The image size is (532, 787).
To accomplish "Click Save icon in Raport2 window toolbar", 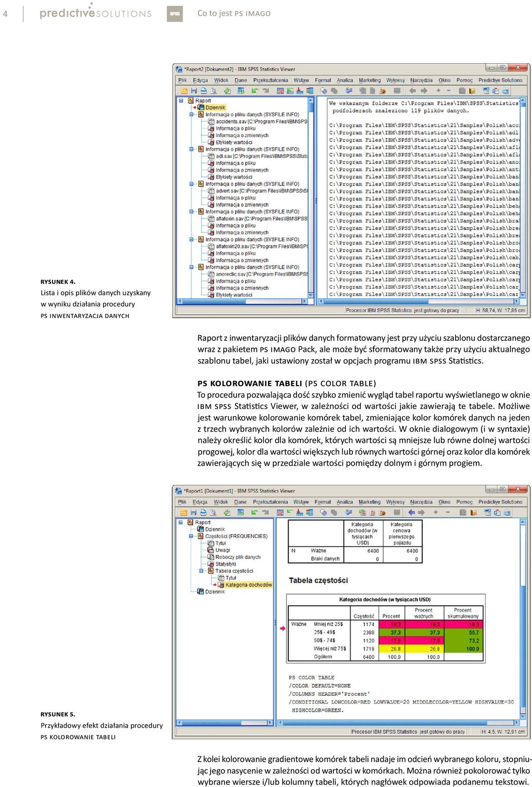I will pos(193,90).
